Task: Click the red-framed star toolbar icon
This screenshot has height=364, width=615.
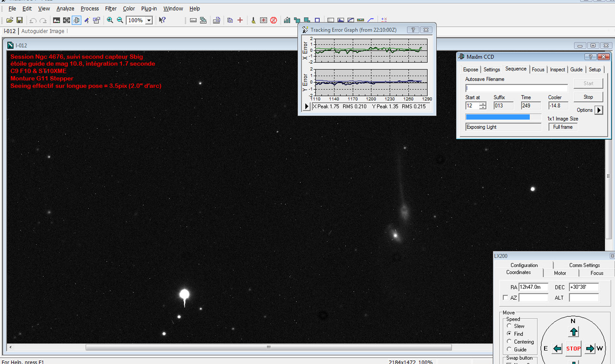Action: tap(264, 20)
